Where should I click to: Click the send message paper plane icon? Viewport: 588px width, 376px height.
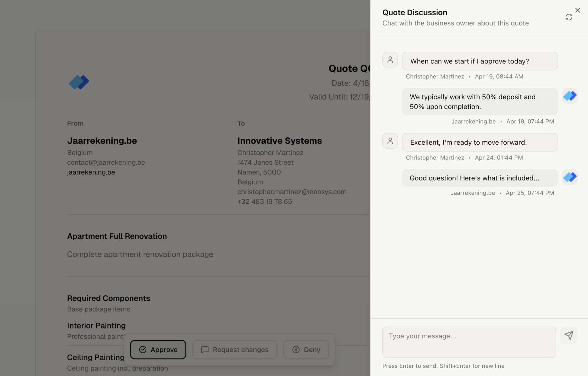[x=568, y=335]
